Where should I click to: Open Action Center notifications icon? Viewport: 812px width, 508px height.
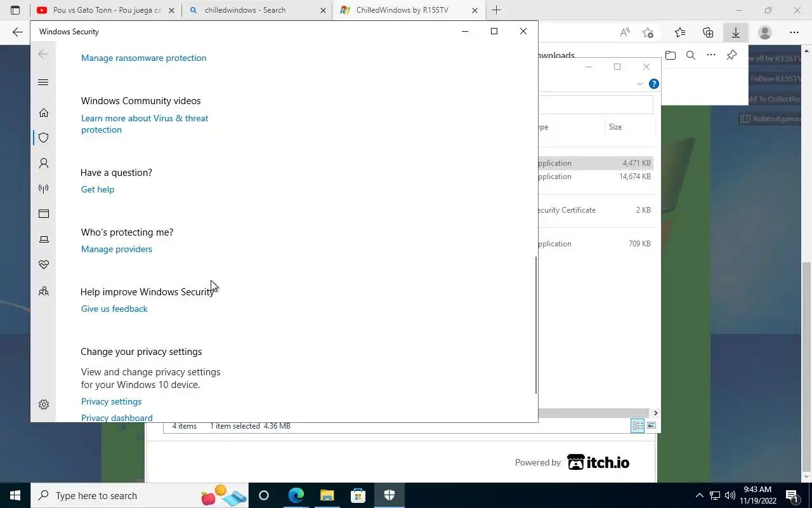pos(792,495)
